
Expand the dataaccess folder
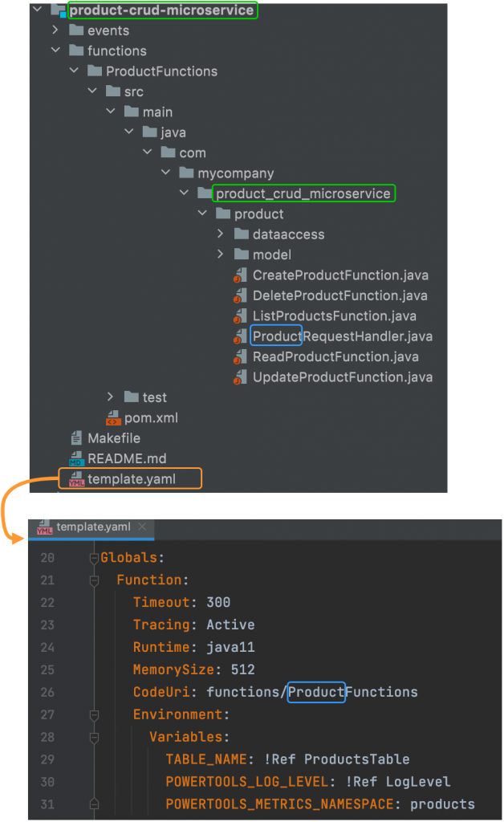pos(221,234)
